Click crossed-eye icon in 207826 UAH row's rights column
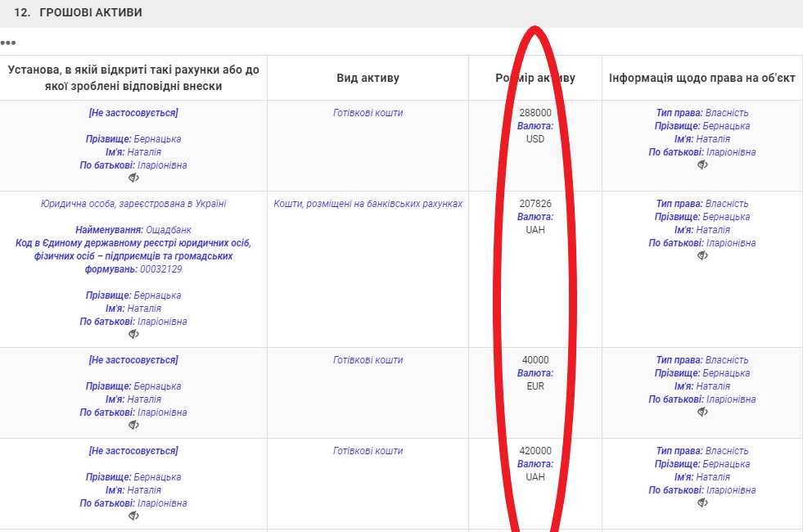This screenshot has width=803, height=532. pyautogui.click(x=702, y=255)
